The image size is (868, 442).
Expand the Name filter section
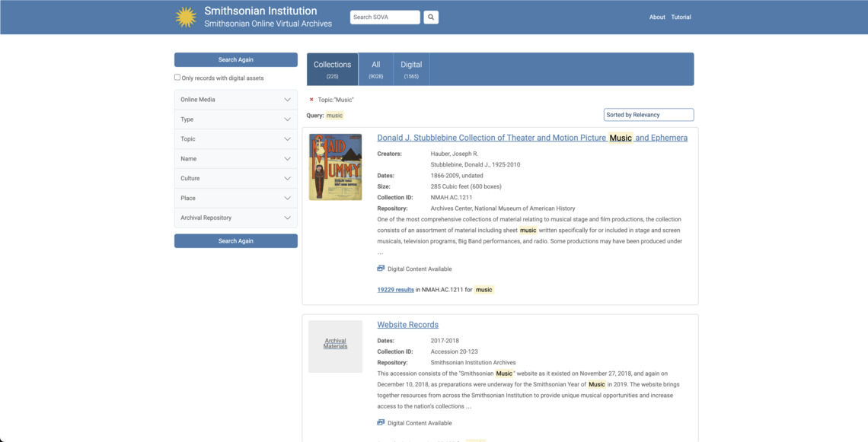235,158
